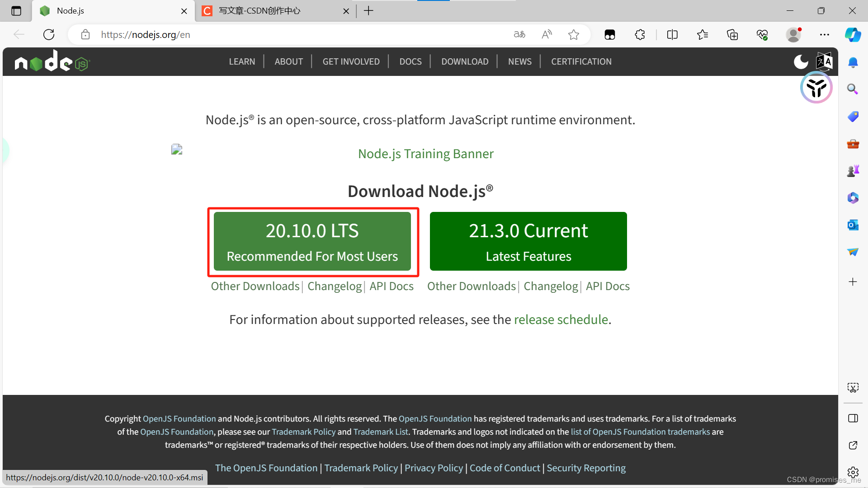Image resolution: width=868 pixels, height=488 pixels.
Task: Click the plus icon to customize sidebar
Action: (853, 282)
